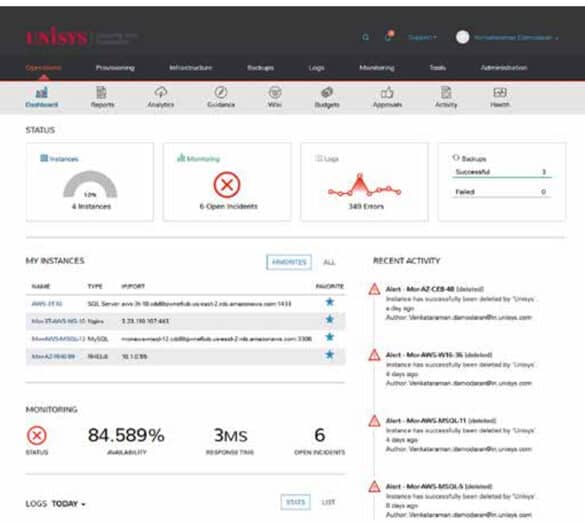Viewport: 585px width, 524px height.
Task: Expand the Support dropdown in header
Action: pos(422,37)
